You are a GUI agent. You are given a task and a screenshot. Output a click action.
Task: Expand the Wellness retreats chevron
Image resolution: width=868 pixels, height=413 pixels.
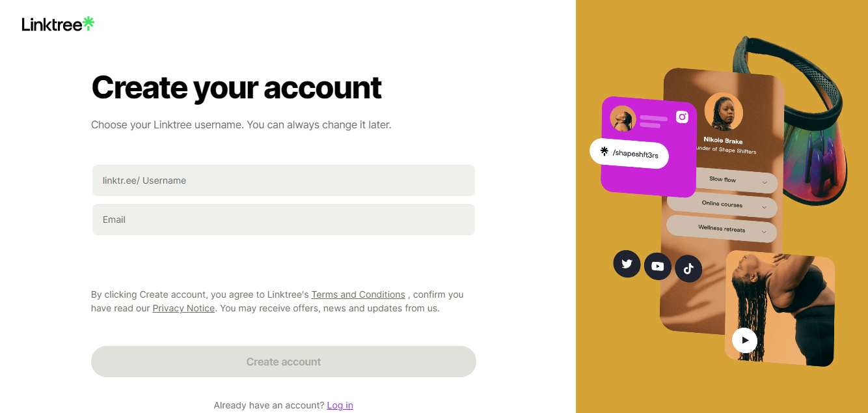[763, 233]
